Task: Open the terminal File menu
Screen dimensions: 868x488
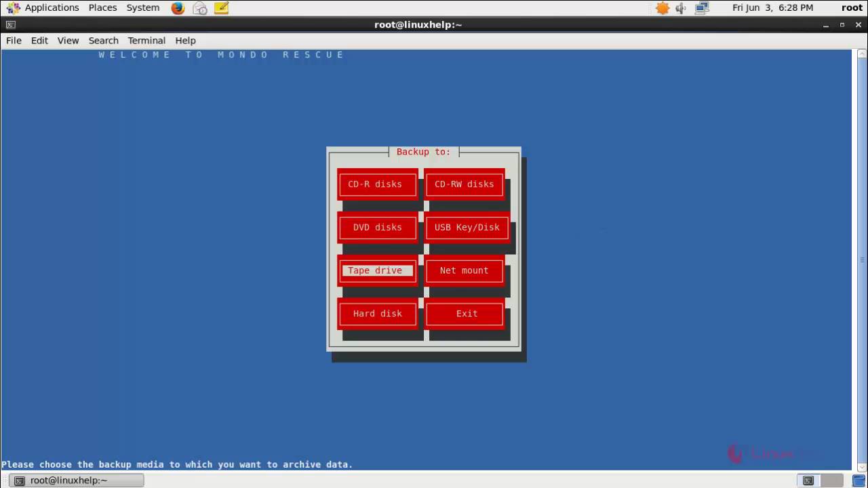Action: pyautogui.click(x=14, y=41)
